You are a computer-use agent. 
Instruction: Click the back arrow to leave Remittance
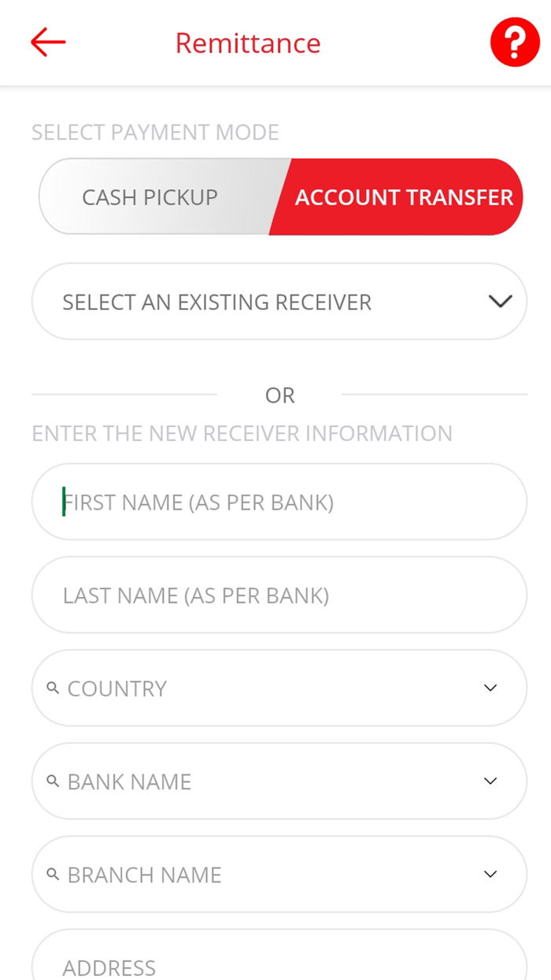click(x=47, y=42)
